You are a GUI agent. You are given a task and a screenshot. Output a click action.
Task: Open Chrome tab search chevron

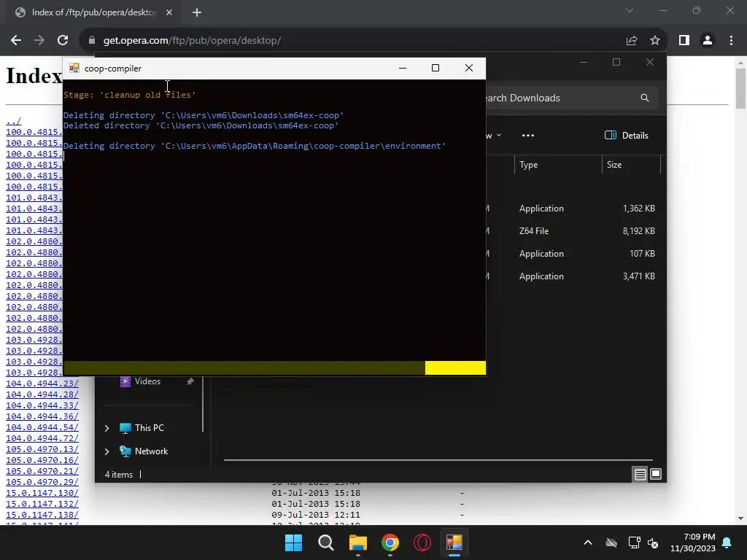[630, 10]
